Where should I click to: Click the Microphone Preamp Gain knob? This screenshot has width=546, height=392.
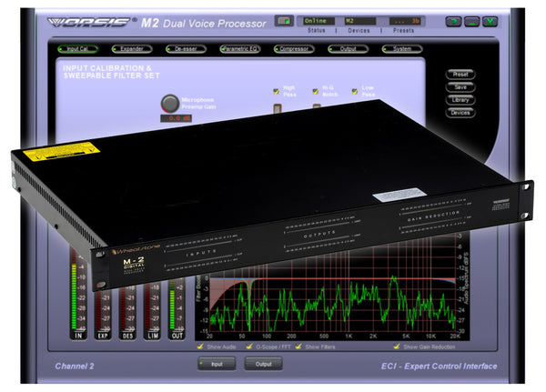tap(169, 103)
